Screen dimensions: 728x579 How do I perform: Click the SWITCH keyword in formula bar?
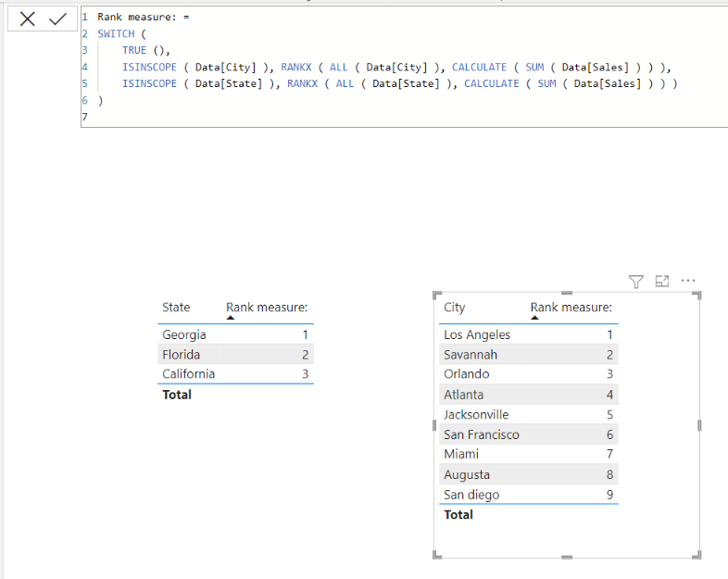[116, 34]
